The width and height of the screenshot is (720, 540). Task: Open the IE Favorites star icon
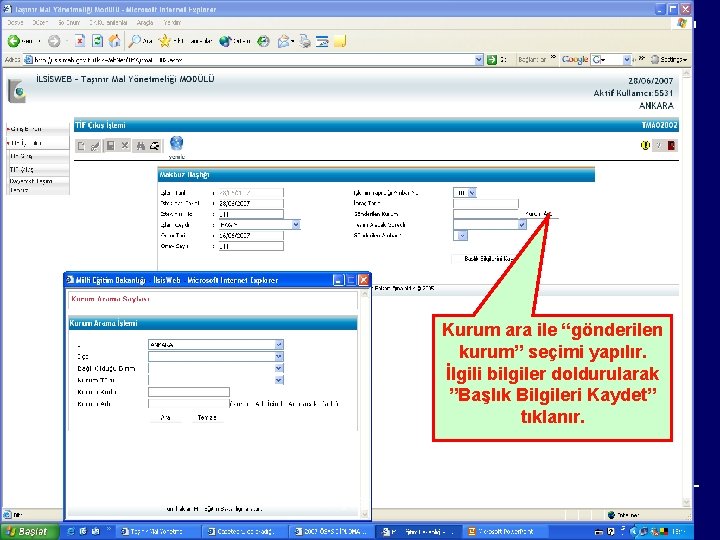coord(164,41)
